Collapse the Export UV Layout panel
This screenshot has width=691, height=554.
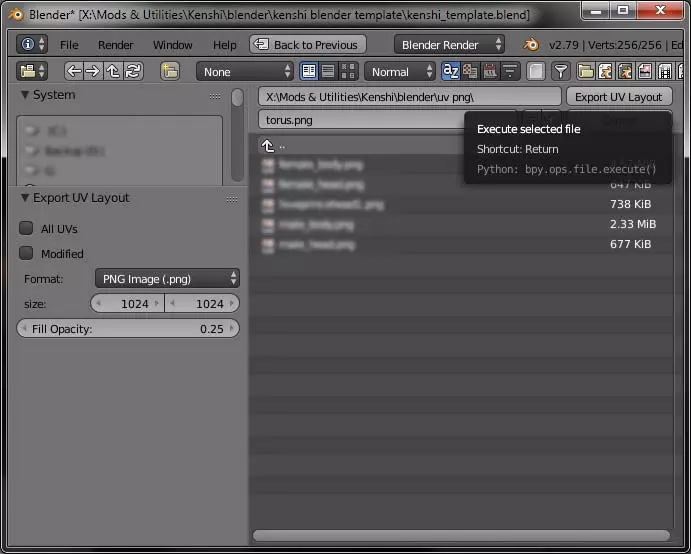point(25,197)
